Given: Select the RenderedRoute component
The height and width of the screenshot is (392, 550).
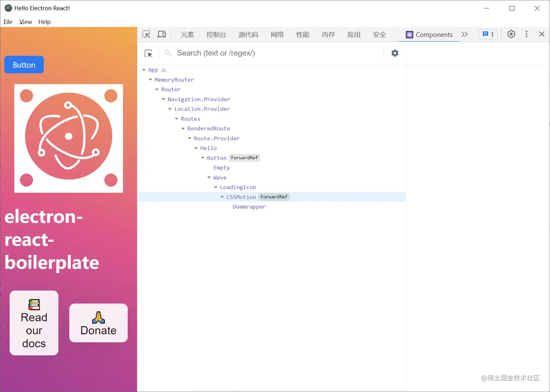Looking at the screenshot, I should 208,129.
